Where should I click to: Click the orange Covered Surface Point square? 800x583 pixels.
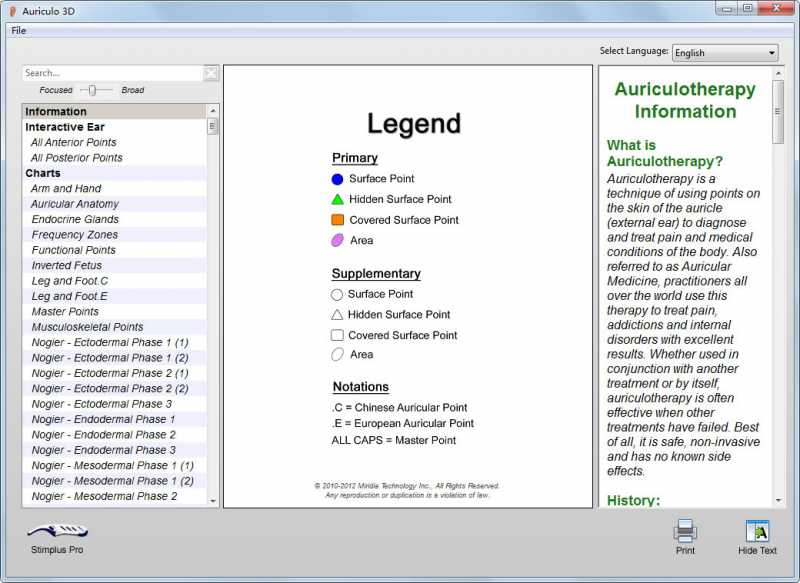pyautogui.click(x=337, y=220)
